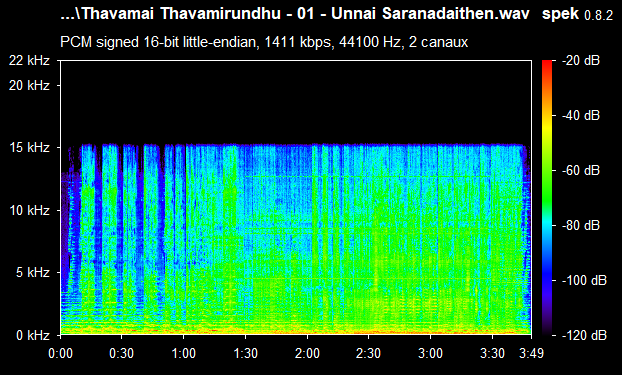This screenshot has height=375, width=622.
Task: Click the 3:00 time axis label
Action: [x=431, y=353]
